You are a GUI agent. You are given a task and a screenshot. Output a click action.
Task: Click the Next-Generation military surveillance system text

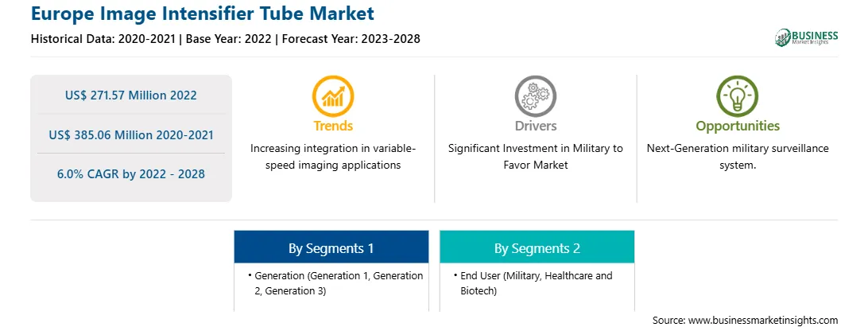[738, 156]
